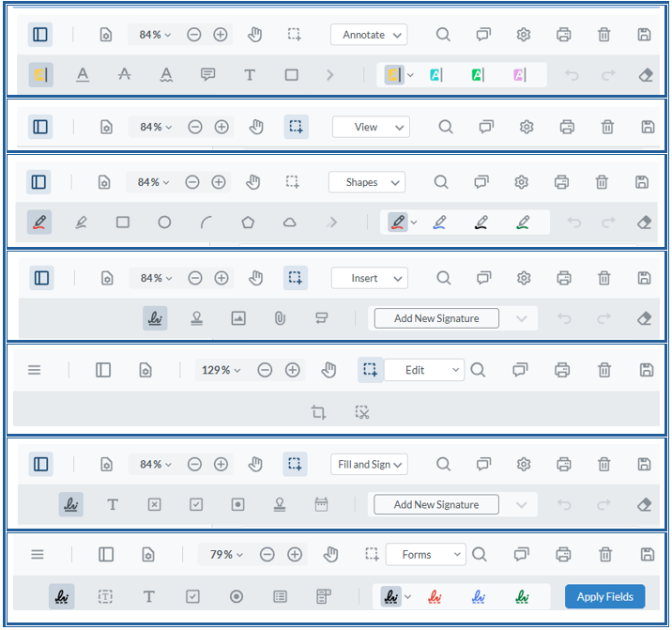Select the dot stamp tool in Fill and Sign row
Screen dimensions: 672x630
pos(237,504)
